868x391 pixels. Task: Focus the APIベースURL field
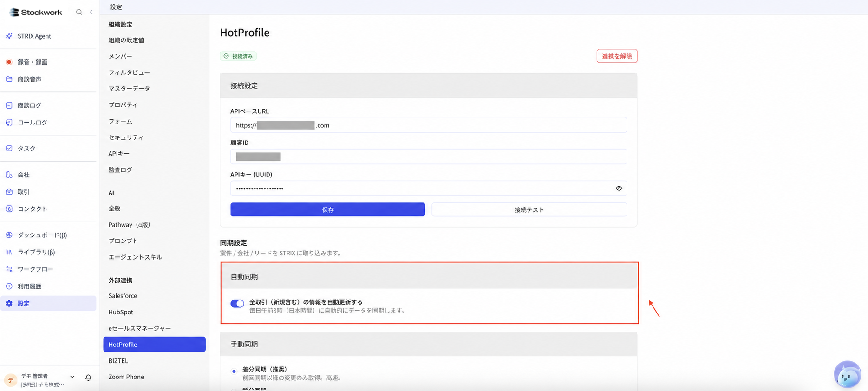[428, 125]
